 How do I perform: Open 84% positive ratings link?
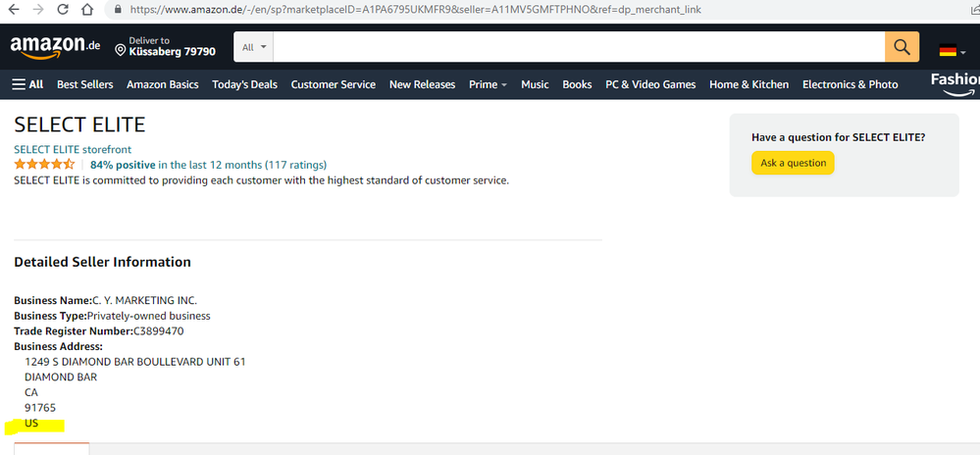[209, 165]
